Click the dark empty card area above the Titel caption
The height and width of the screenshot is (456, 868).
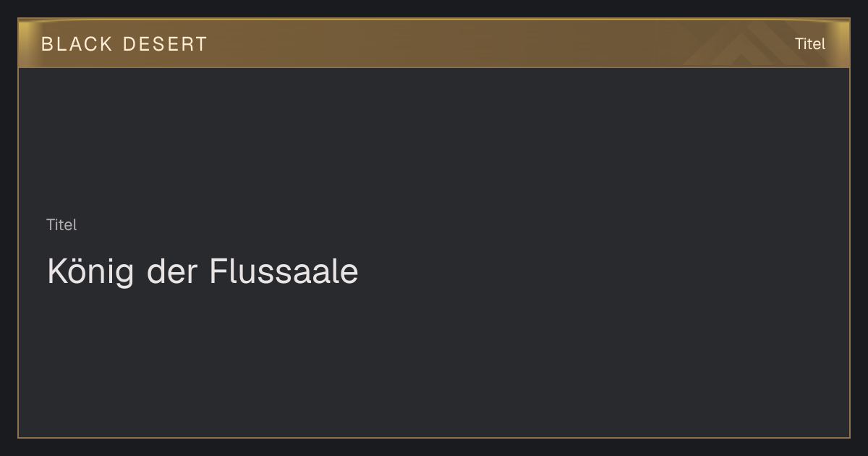(434, 141)
